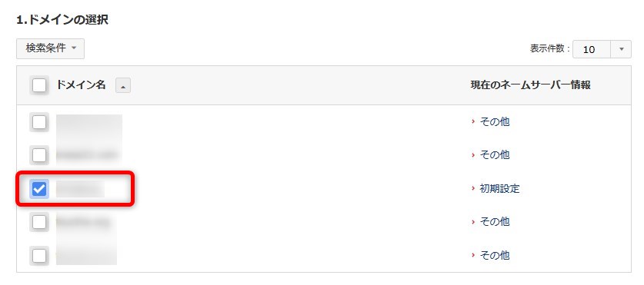Open その他 link in the last row
The width and height of the screenshot is (644, 285).
click(x=495, y=256)
